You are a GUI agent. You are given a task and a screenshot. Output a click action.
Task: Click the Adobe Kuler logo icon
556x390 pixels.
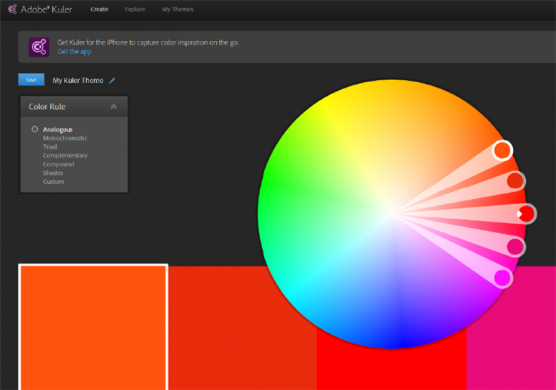click(x=12, y=9)
